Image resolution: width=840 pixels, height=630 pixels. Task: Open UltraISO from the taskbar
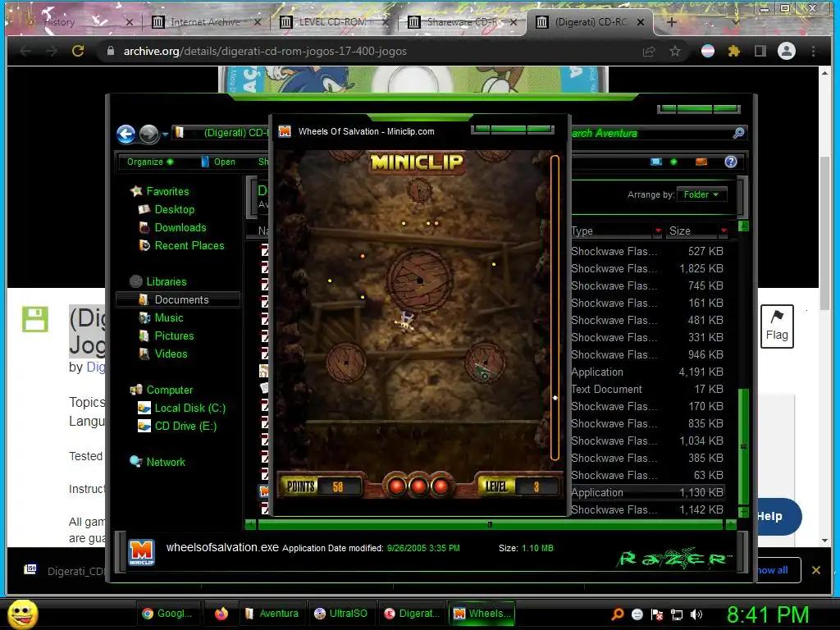[x=341, y=614]
